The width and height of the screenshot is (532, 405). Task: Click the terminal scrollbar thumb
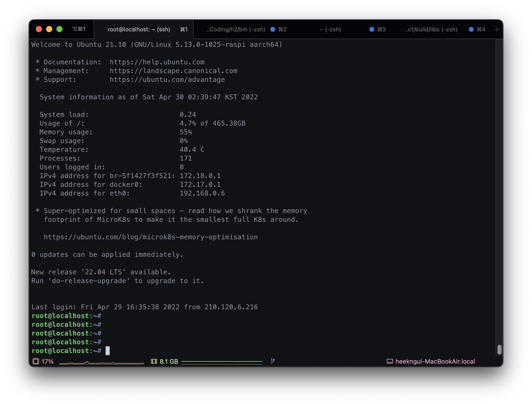(x=499, y=349)
